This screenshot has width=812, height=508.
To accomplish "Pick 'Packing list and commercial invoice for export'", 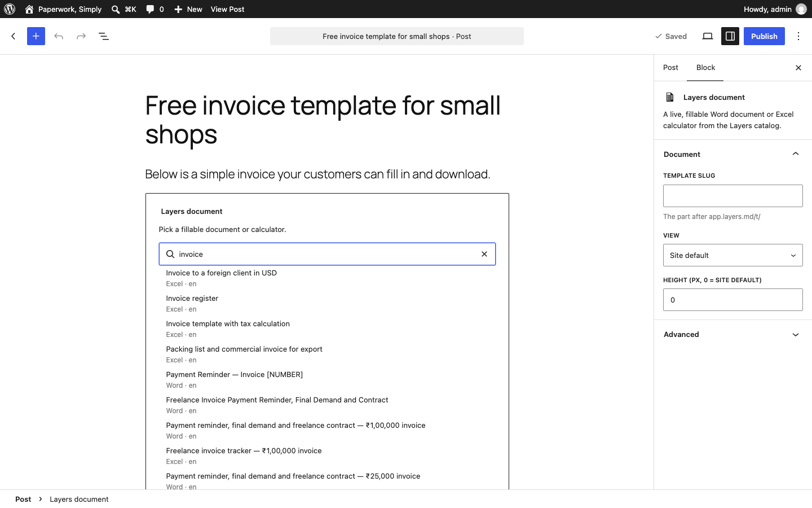I will click(x=327, y=354).
